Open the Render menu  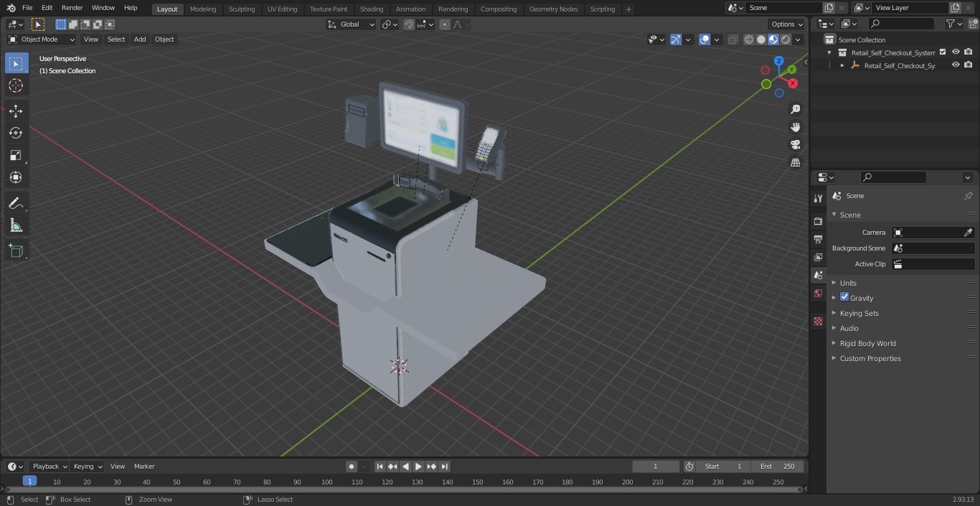point(72,8)
